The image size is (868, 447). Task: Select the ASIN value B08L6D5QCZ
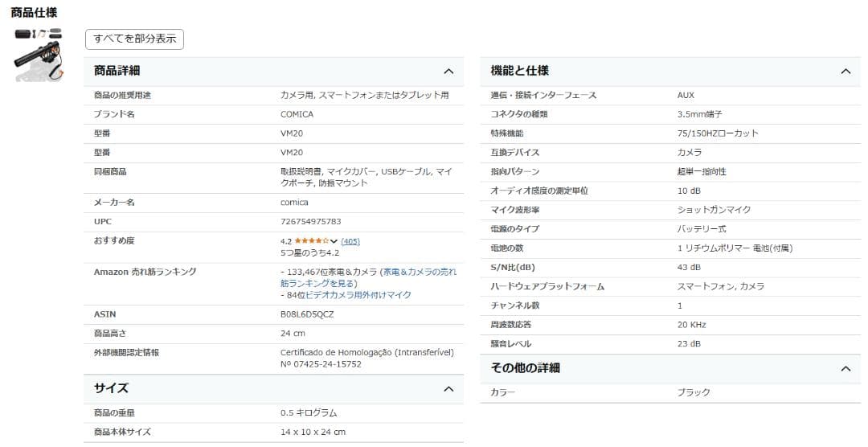307,314
